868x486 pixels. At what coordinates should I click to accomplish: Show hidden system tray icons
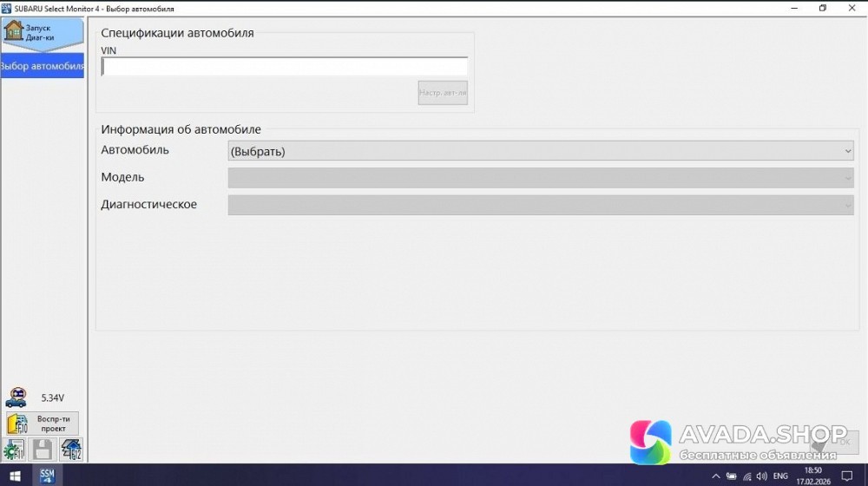tap(715, 476)
